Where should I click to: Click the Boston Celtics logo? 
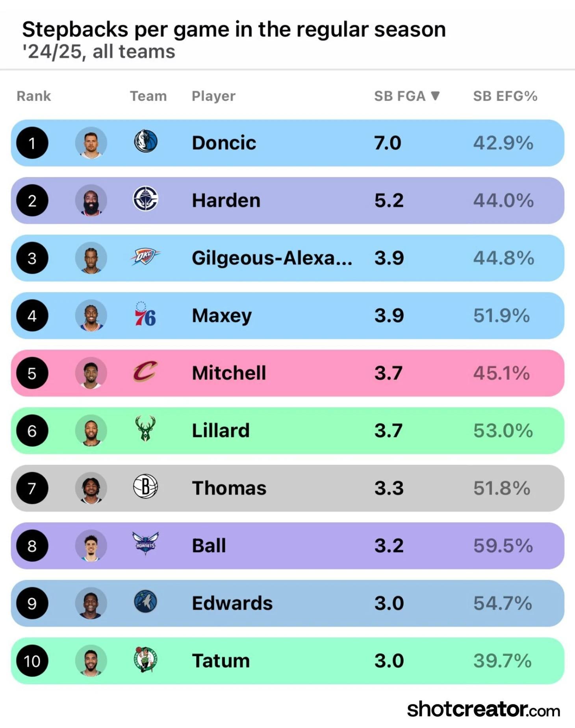pyautogui.click(x=145, y=659)
